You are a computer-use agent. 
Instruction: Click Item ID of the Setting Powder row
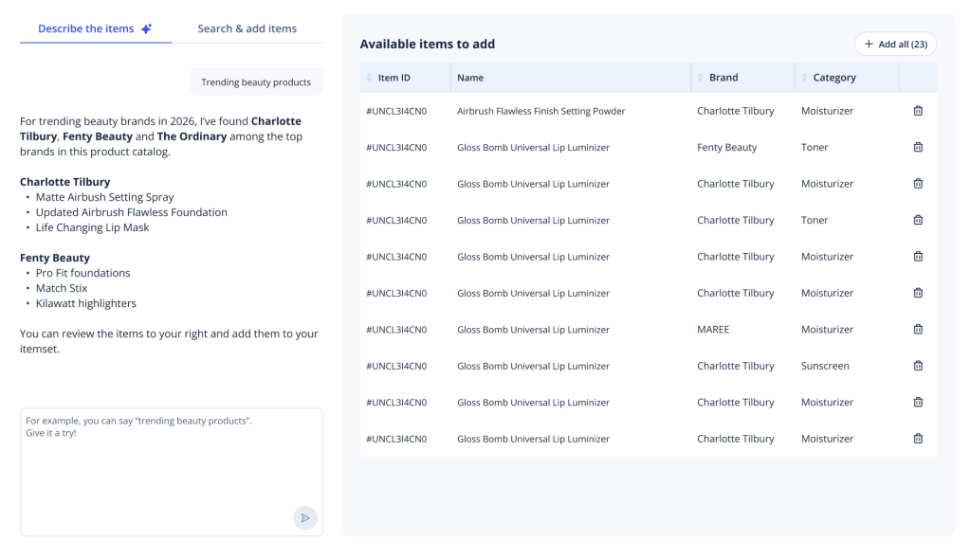point(396,111)
